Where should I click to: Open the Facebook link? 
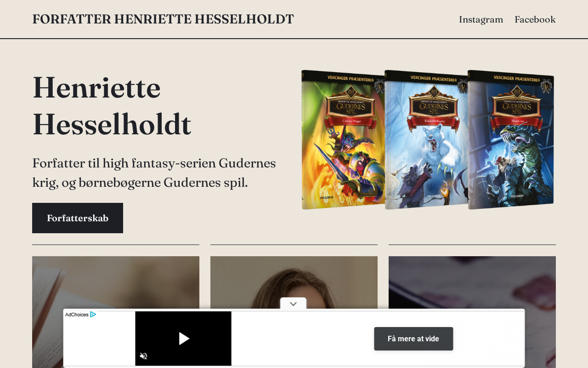click(x=535, y=19)
